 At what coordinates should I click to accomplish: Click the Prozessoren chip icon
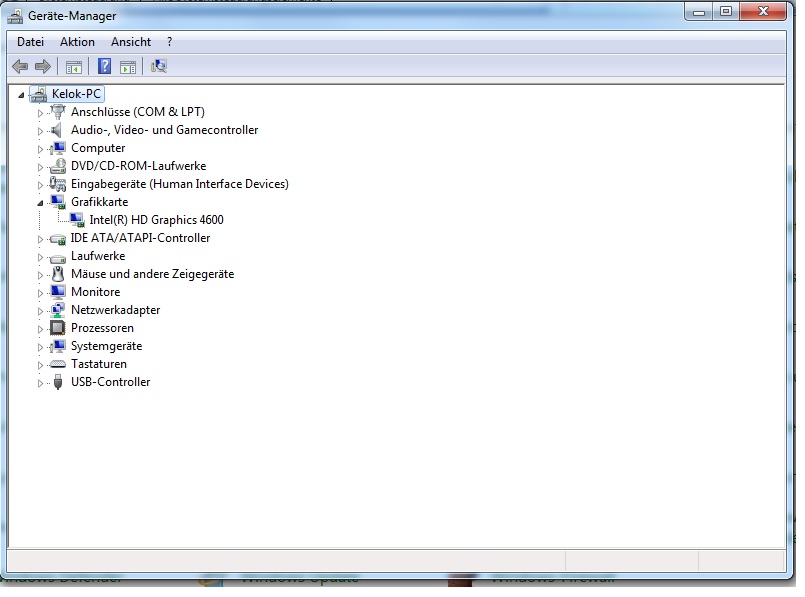coord(58,328)
